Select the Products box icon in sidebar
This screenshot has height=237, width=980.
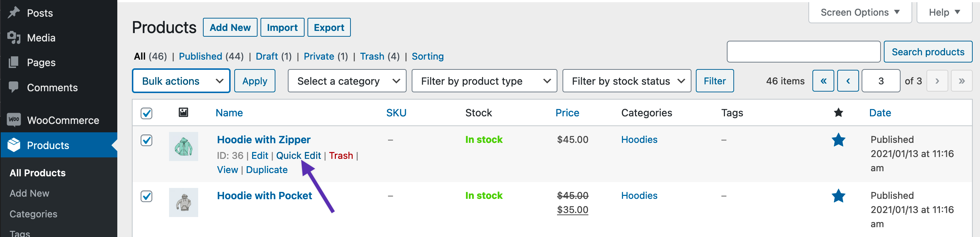click(14, 145)
